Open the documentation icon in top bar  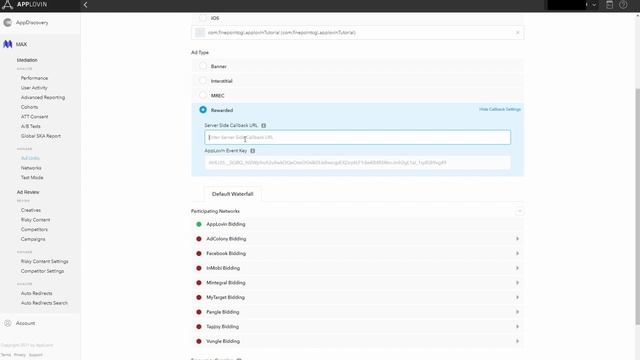click(x=609, y=5)
